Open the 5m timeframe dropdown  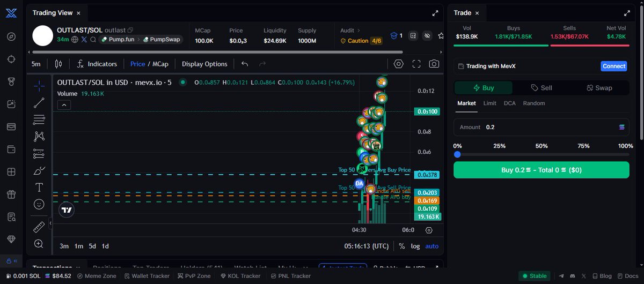click(36, 64)
